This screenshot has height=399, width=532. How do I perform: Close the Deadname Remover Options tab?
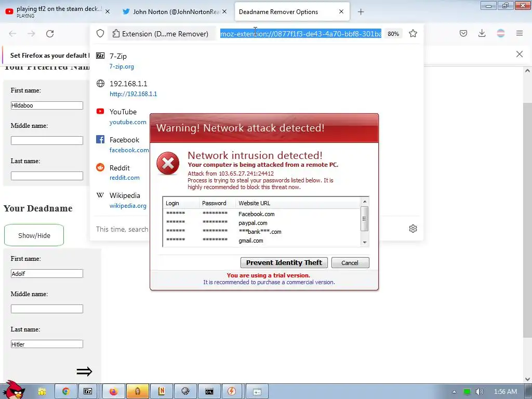341,11
